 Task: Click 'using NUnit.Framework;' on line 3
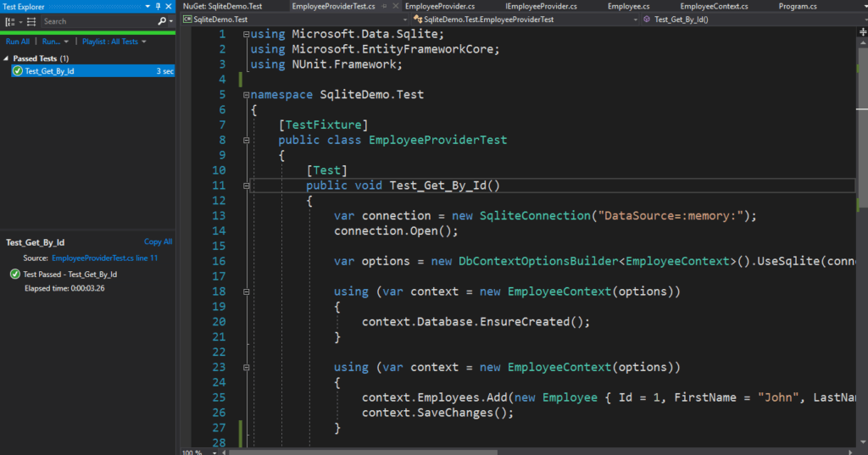click(x=326, y=64)
